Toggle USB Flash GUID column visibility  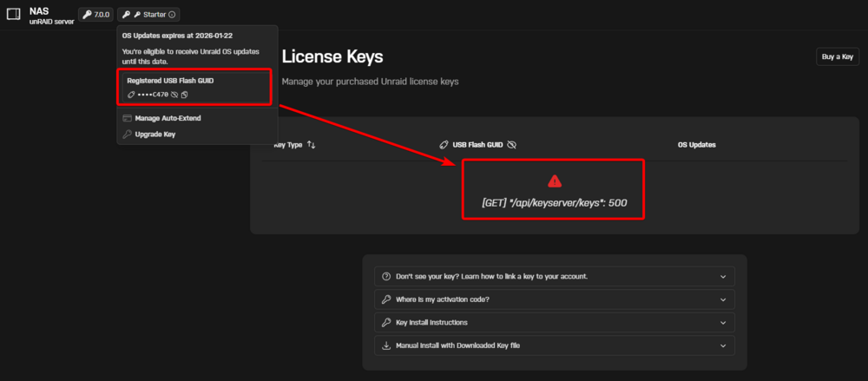(511, 145)
